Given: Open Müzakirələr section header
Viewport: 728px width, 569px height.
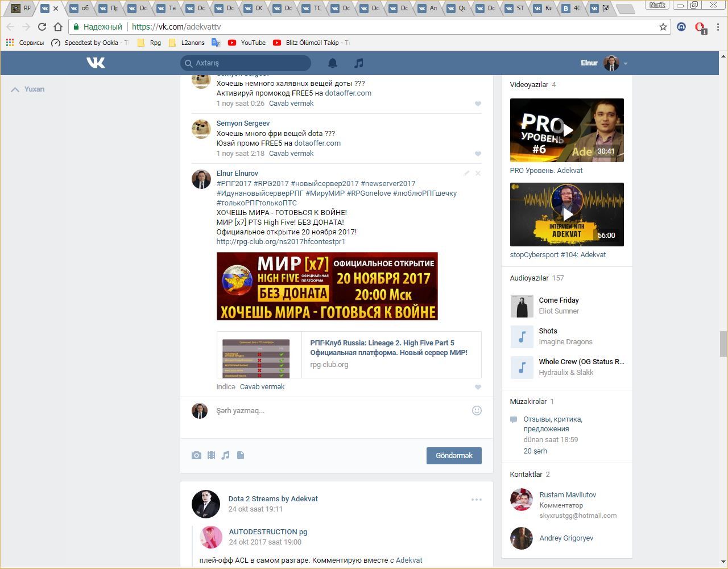Looking at the screenshot, I should coord(528,401).
